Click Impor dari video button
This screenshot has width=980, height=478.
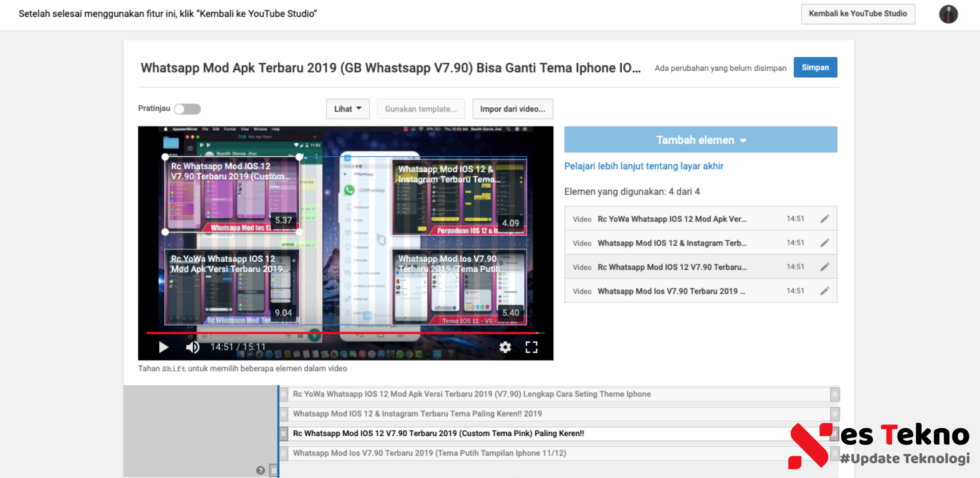pyautogui.click(x=512, y=109)
